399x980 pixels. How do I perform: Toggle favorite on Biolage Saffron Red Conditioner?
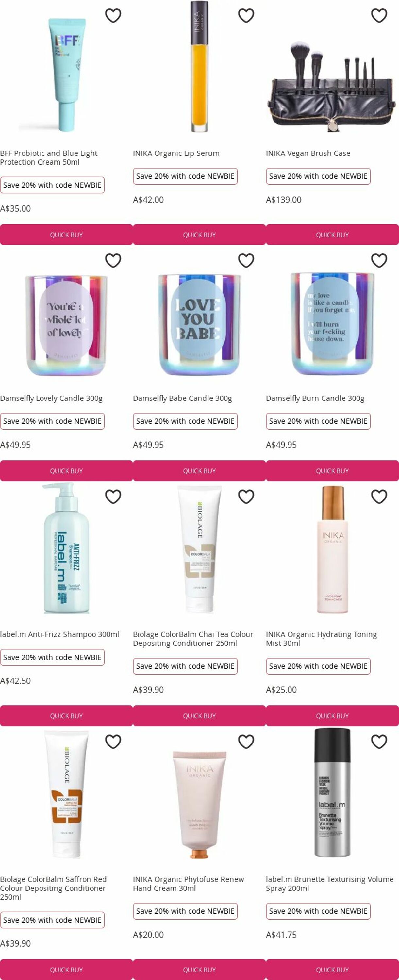pos(113,742)
